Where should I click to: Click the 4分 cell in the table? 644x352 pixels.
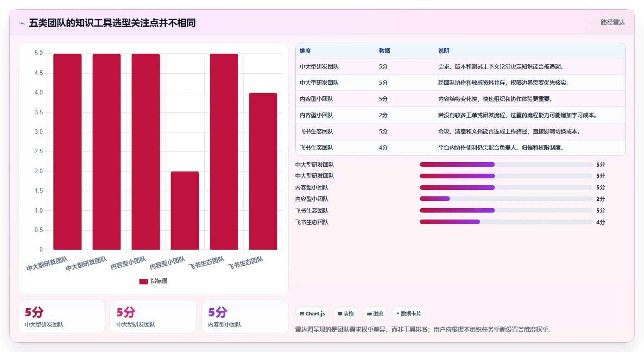(x=383, y=148)
